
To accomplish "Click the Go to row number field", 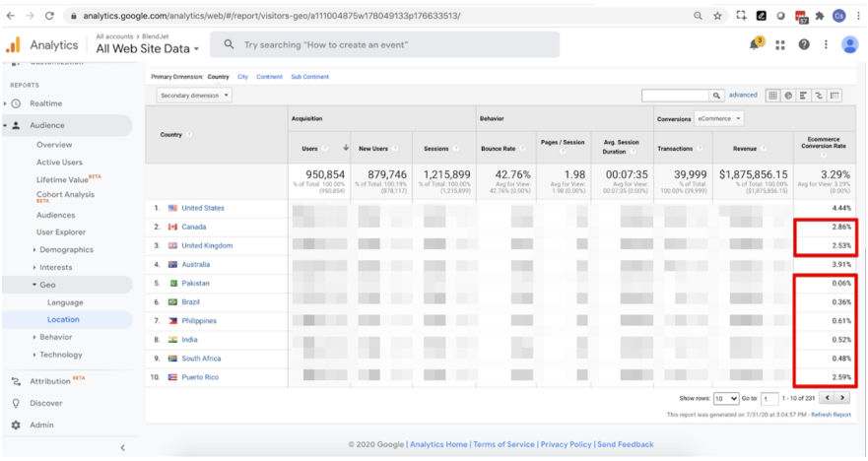I will pos(768,399).
